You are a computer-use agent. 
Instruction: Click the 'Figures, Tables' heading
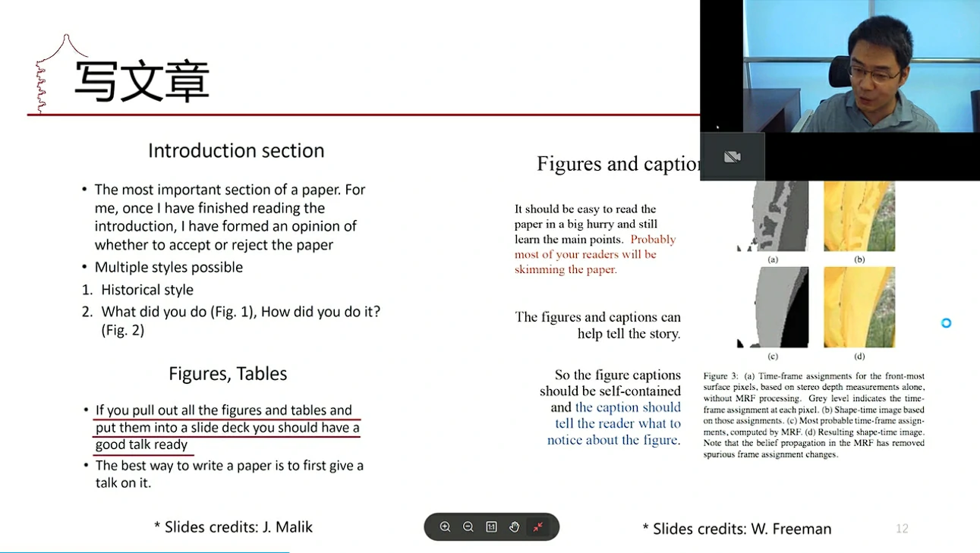pyautogui.click(x=228, y=374)
